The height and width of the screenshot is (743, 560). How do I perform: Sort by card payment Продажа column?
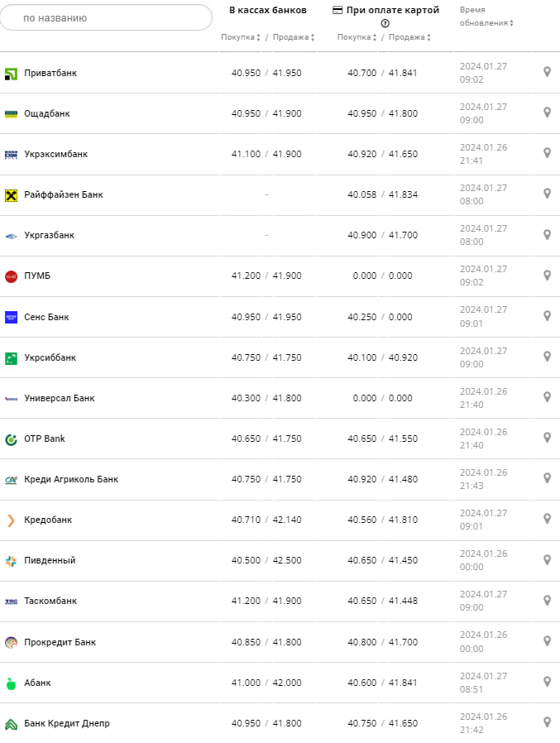click(x=409, y=37)
